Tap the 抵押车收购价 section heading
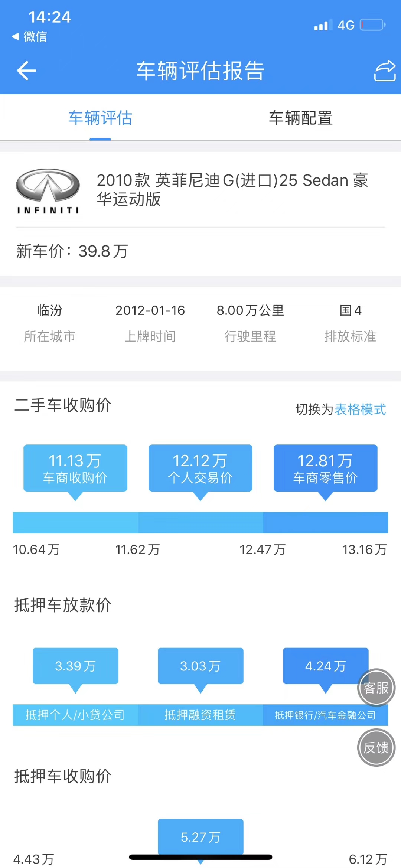 click(x=63, y=776)
